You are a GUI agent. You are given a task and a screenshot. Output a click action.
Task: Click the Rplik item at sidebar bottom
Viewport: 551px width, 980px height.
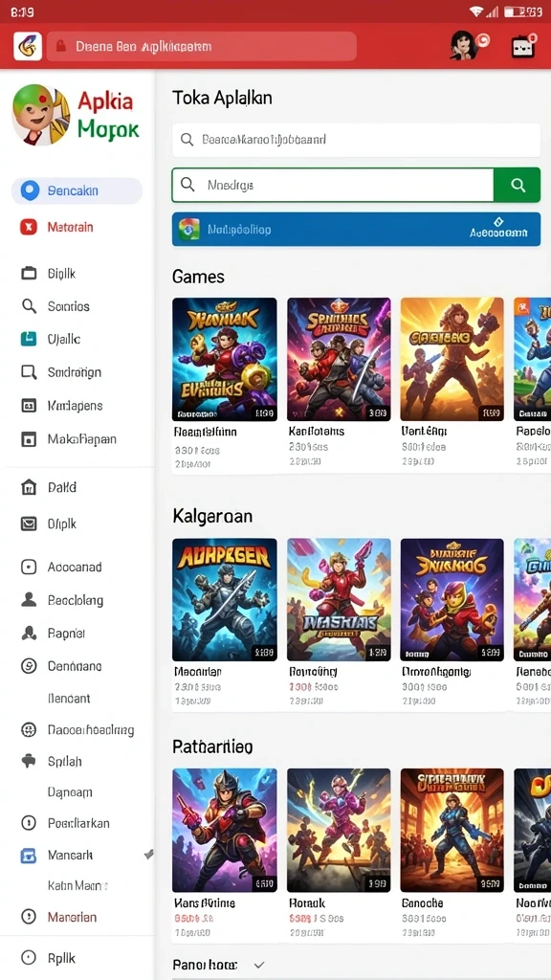pos(48,958)
